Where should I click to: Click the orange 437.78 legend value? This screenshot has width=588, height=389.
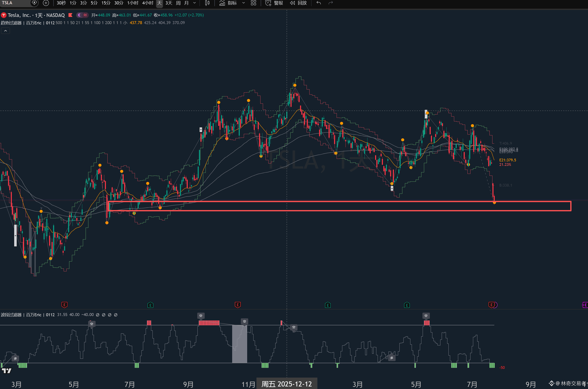136,23
